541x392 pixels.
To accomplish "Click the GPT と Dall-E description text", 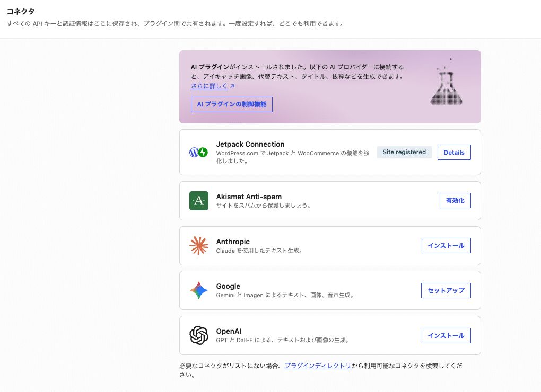I will click(283, 340).
